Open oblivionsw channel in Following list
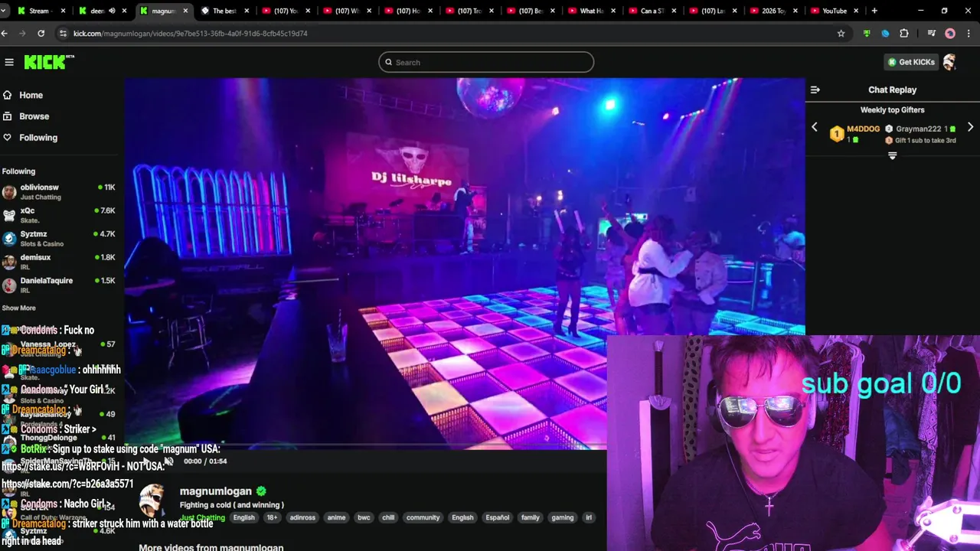 coord(59,192)
